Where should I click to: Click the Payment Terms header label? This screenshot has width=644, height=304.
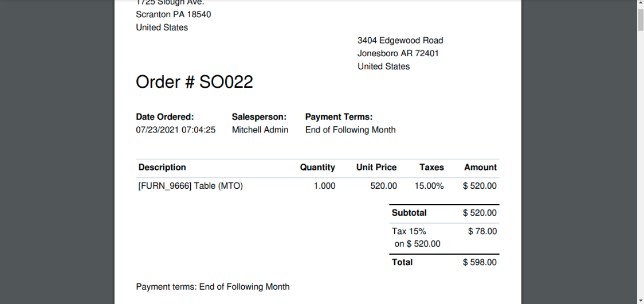(339, 117)
